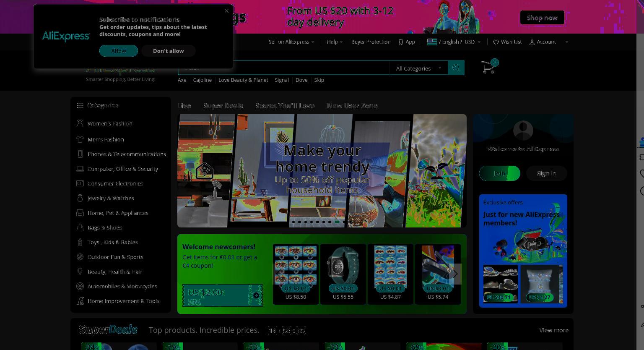Open the New User Zone tab

pos(352,106)
